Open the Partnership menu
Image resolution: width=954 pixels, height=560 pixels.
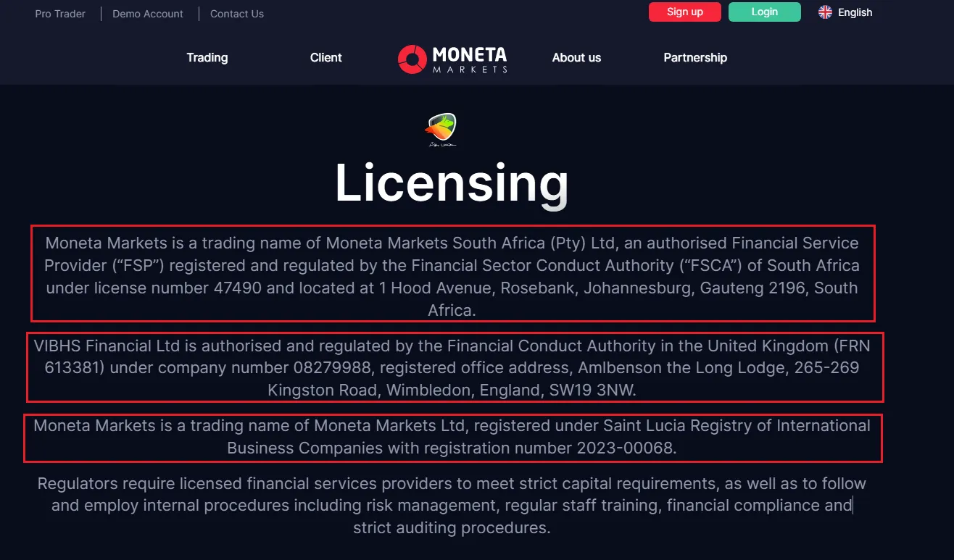point(695,58)
